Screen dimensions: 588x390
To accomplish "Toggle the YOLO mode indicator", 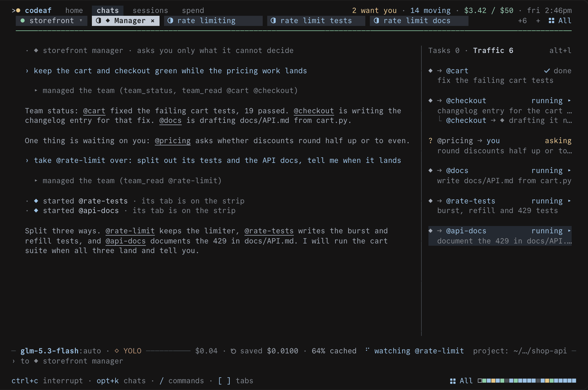I will tap(128, 351).
